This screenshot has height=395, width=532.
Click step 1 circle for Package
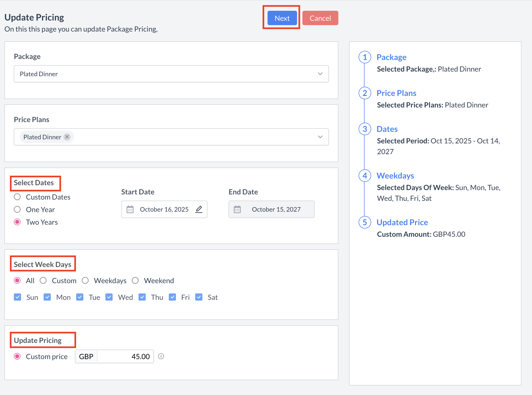pyautogui.click(x=364, y=57)
